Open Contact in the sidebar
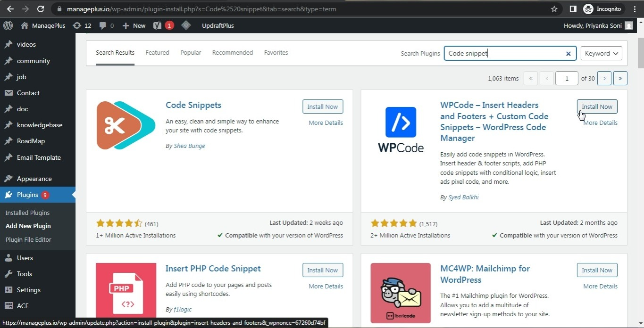Image resolution: width=644 pixels, height=328 pixels. [x=28, y=93]
